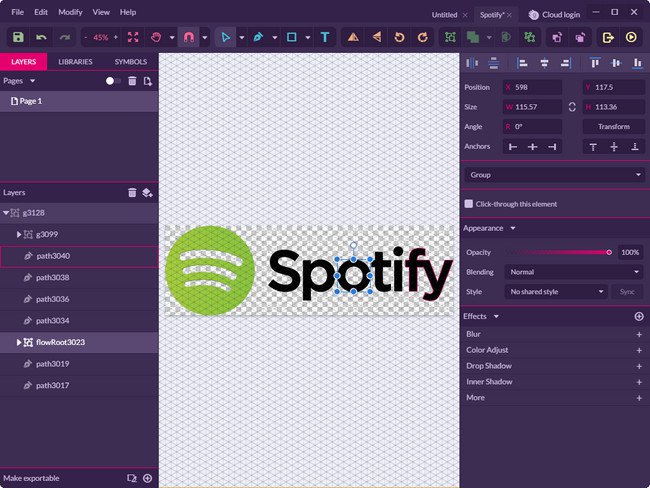Redo the last undone action
Image resolution: width=650 pixels, height=488 pixels.
point(64,37)
